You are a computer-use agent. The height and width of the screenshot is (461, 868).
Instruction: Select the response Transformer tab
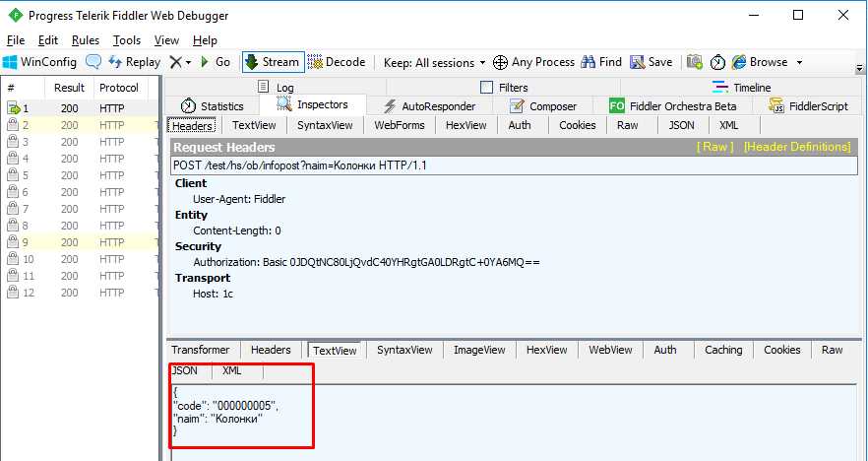point(201,350)
